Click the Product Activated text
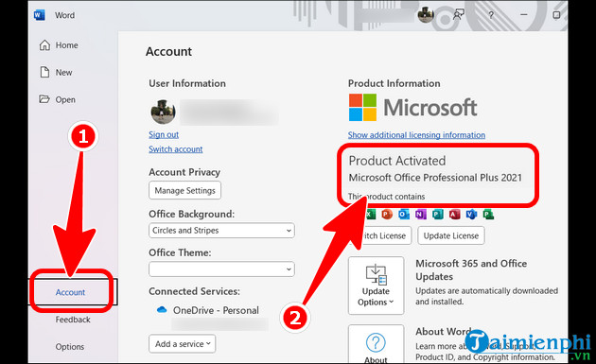This screenshot has width=596, height=364. click(x=397, y=161)
